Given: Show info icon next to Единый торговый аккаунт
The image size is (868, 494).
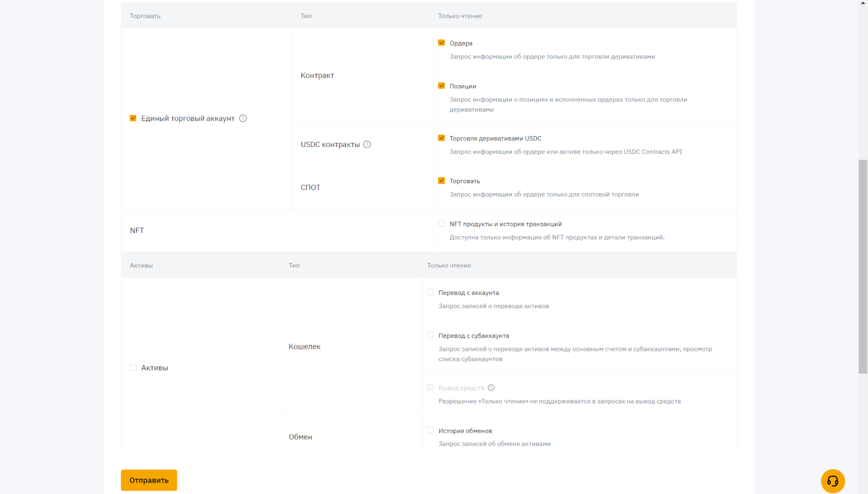Looking at the screenshot, I should pyautogui.click(x=243, y=118).
